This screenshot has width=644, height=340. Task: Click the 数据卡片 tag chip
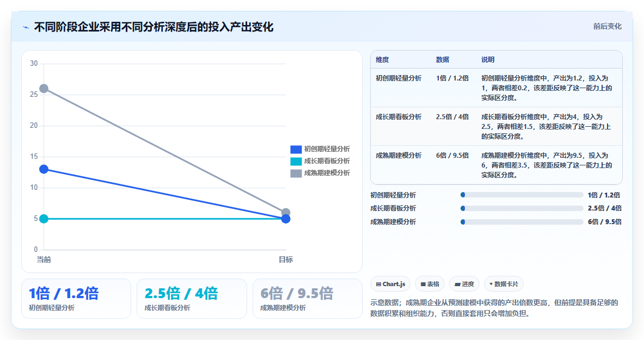(x=504, y=284)
